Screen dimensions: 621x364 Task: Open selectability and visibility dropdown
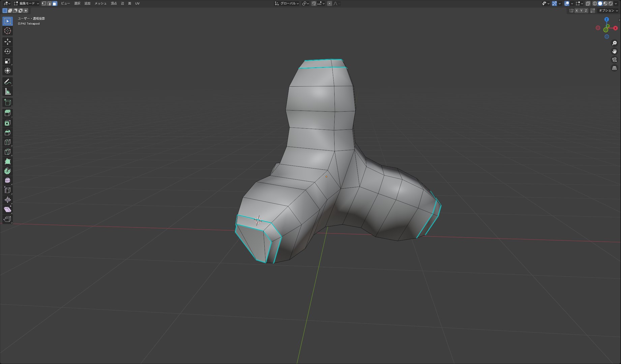(x=546, y=3)
